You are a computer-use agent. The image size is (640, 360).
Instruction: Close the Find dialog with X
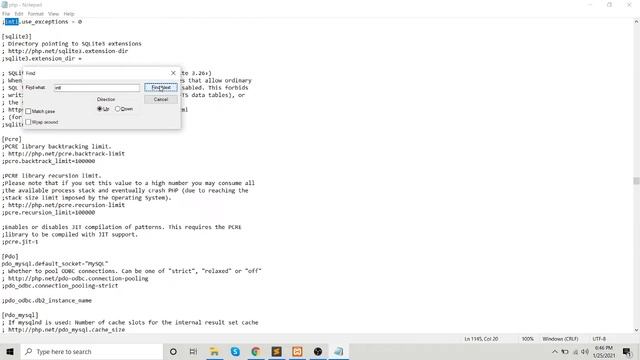[x=173, y=73]
